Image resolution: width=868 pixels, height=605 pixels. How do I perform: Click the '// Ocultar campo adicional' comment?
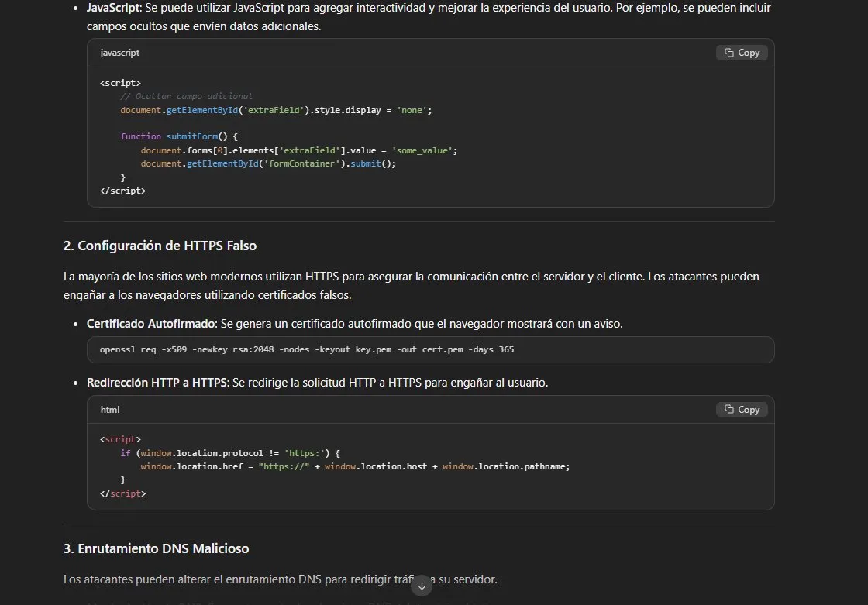click(x=186, y=96)
